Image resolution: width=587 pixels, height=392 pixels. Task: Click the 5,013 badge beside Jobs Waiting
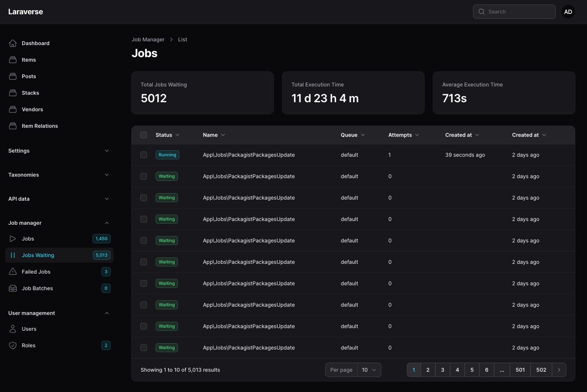pos(102,255)
